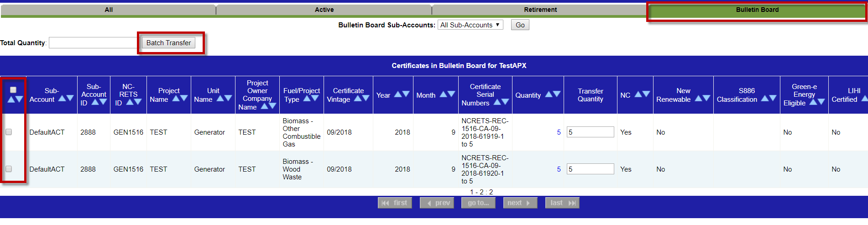Sort Sub-Account column ascending arrow
Viewport: 868px width, 225px height.
[62, 98]
